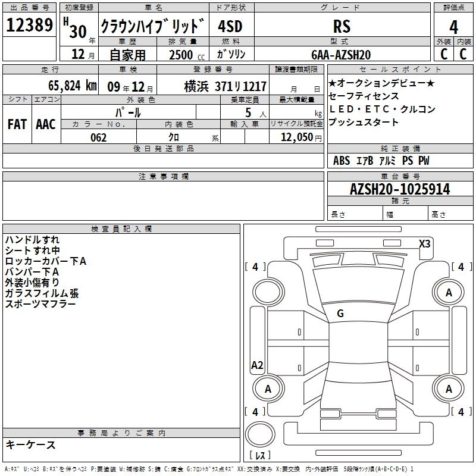Click the chassis number AZSH20-1025914
476x476 pixels.
[400, 189]
